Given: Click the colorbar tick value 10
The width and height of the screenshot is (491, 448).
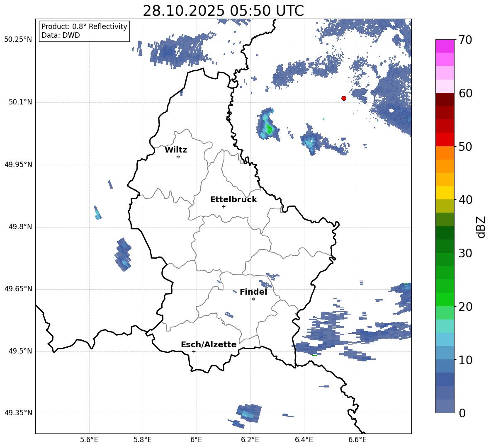Looking at the screenshot, I should pos(465,360).
